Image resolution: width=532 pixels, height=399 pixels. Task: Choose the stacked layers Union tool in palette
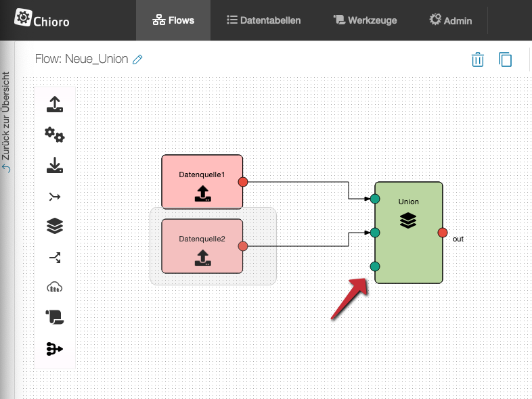click(x=55, y=227)
